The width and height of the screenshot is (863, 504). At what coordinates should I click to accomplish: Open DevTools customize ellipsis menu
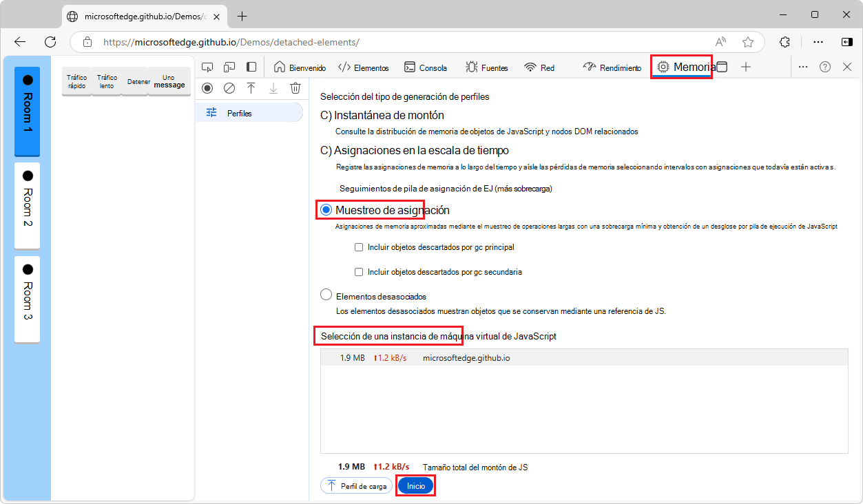[803, 67]
